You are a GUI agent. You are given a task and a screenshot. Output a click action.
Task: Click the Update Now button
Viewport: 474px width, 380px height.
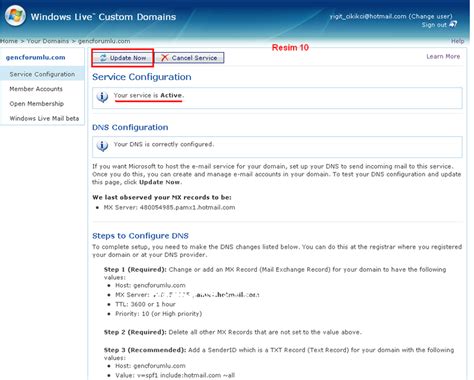coord(123,58)
